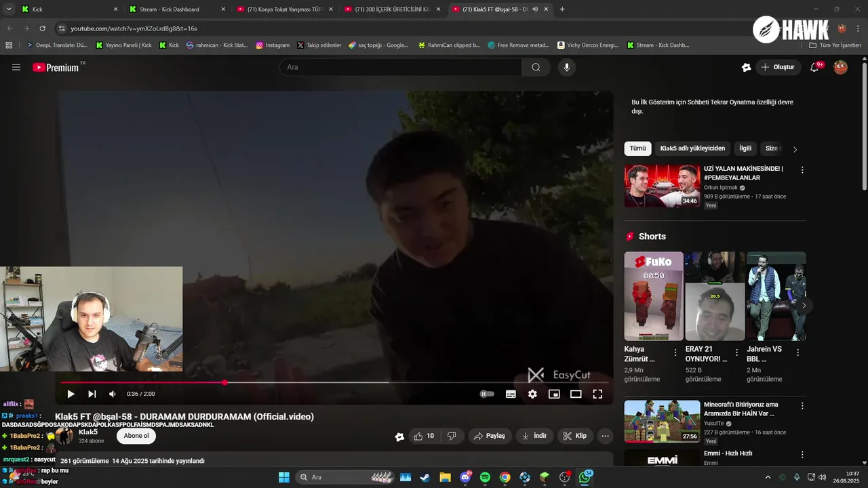The width and height of the screenshot is (868, 488).
Task: Switch to the Kick browser tab
Action: click(68, 9)
